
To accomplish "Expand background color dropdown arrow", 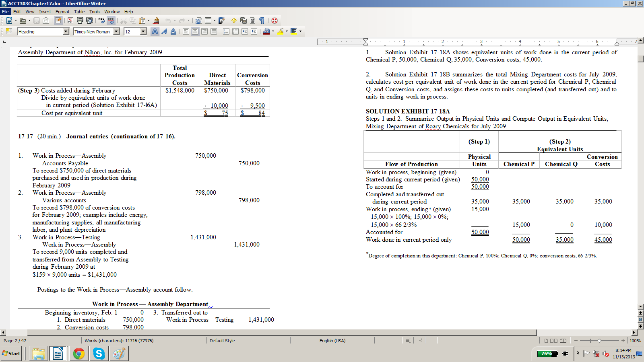I will click(x=300, y=31).
